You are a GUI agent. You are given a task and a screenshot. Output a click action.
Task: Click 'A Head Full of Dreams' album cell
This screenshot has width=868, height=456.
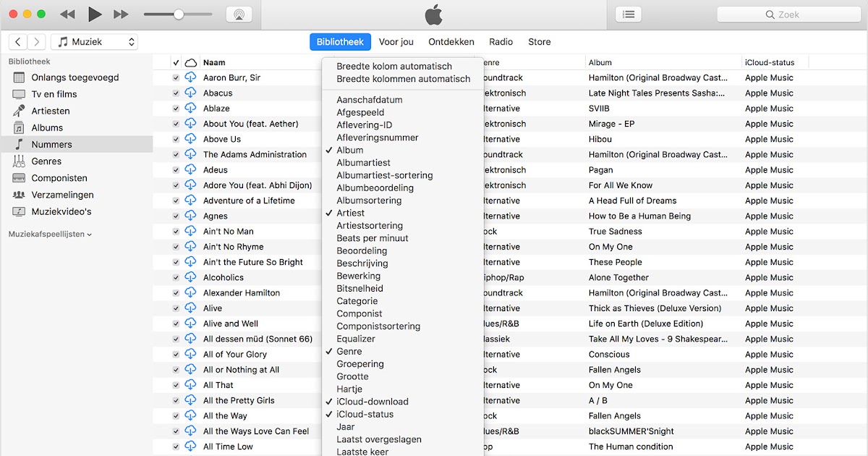click(x=633, y=200)
